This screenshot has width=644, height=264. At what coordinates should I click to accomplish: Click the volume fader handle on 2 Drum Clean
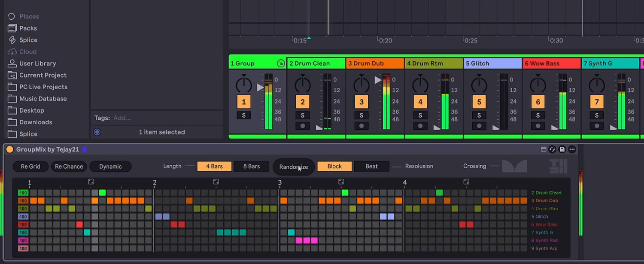319,127
